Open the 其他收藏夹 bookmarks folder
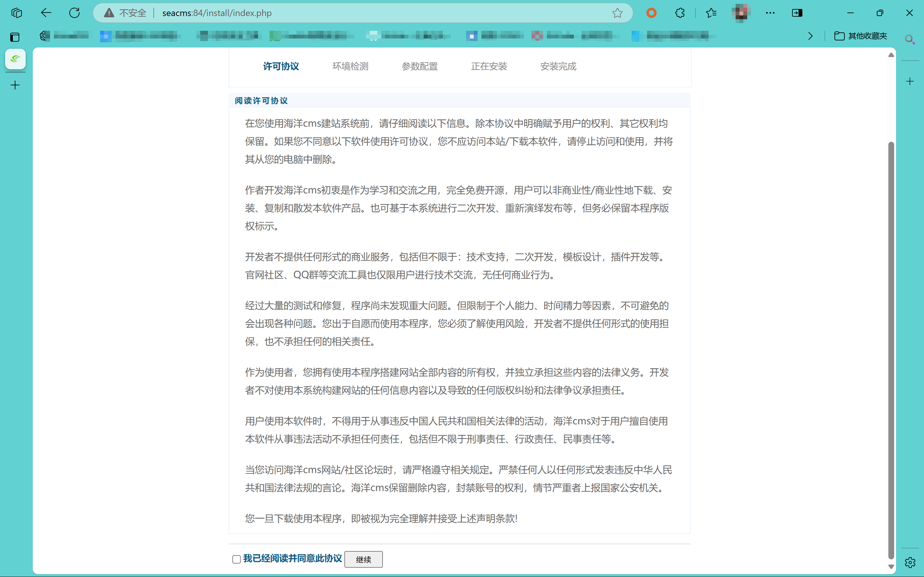The image size is (924, 577). pyautogui.click(x=861, y=36)
